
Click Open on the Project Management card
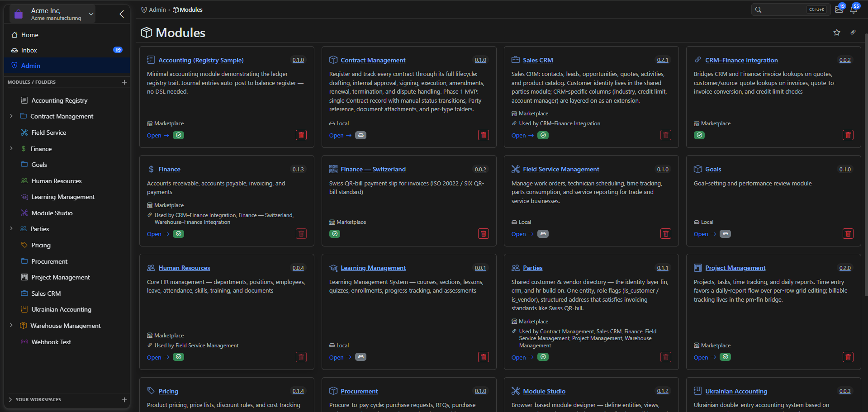coord(705,357)
